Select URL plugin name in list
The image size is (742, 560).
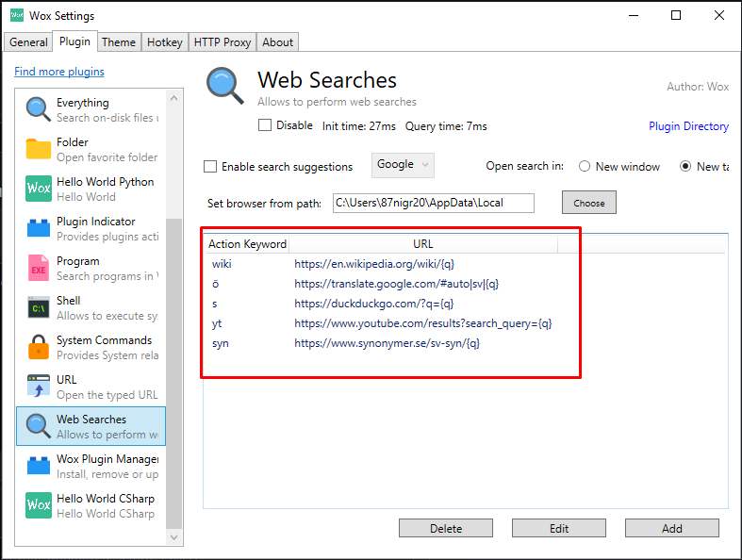[66, 380]
